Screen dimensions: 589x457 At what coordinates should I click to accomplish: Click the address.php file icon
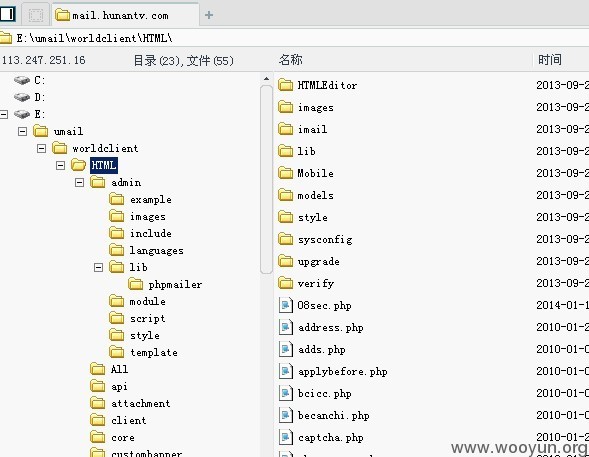tap(285, 327)
